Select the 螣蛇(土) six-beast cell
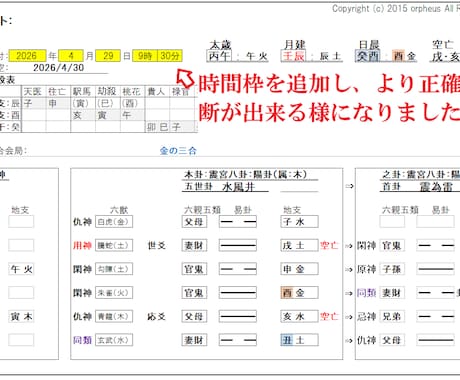The image size is (460, 380). click(114, 246)
